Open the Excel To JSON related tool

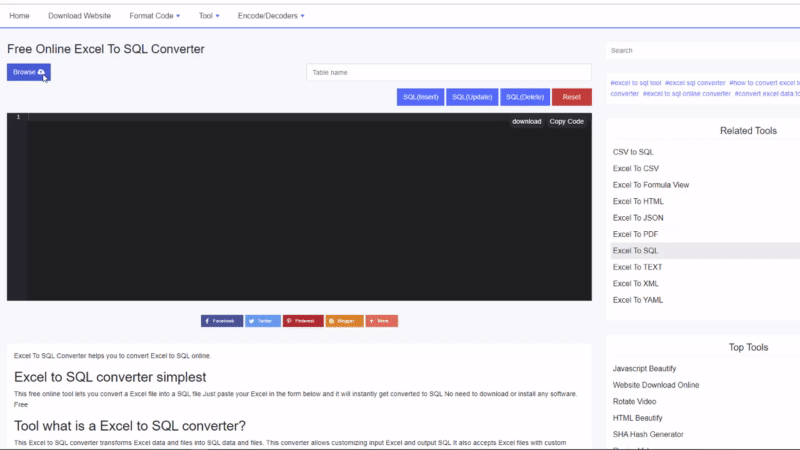(x=638, y=217)
